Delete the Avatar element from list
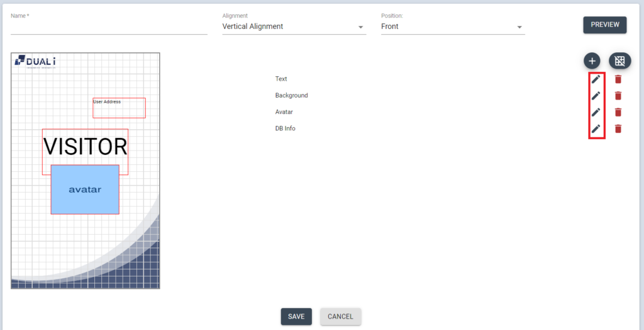 pyautogui.click(x=618, y=112)
